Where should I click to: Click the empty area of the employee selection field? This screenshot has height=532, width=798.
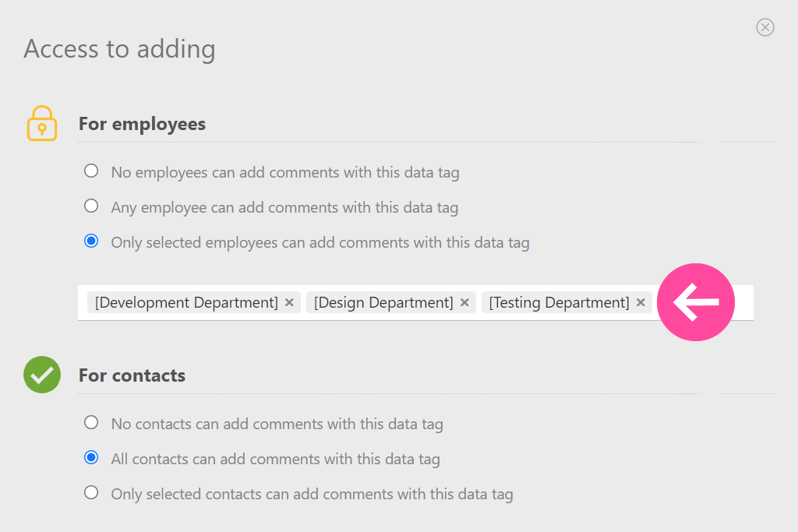[743, 303]
